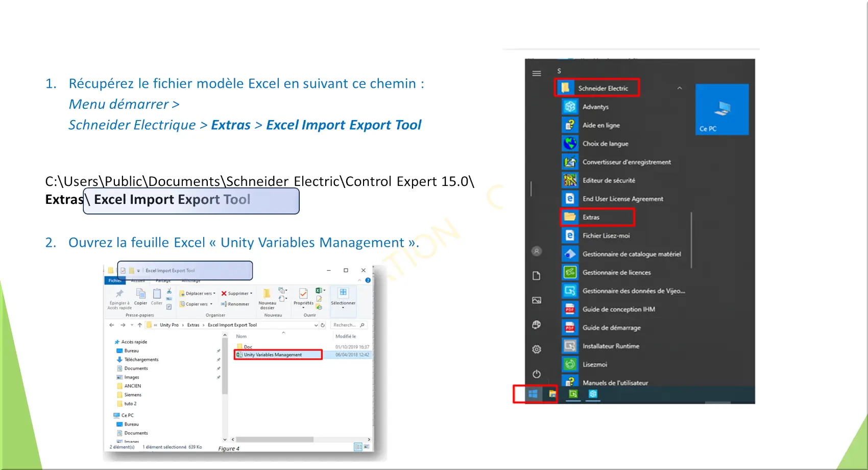Open File Explorer from the taskbar
This screenshot has height=470, width=868.
552,394
